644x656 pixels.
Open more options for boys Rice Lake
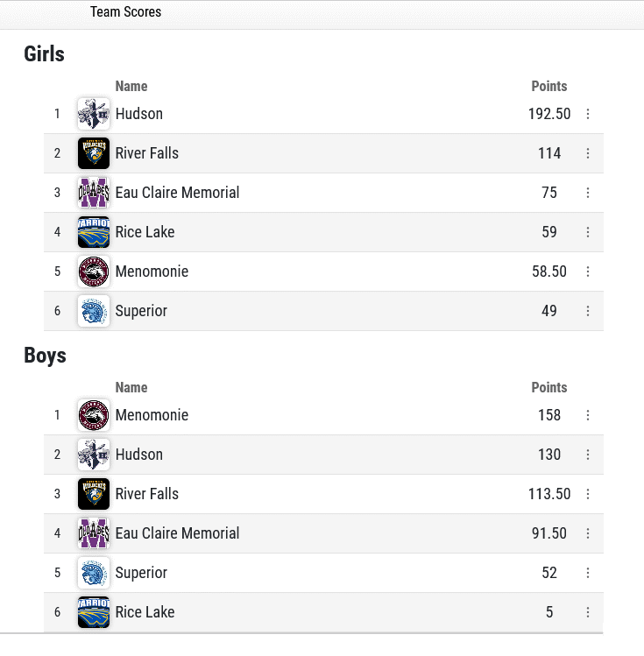588,612
